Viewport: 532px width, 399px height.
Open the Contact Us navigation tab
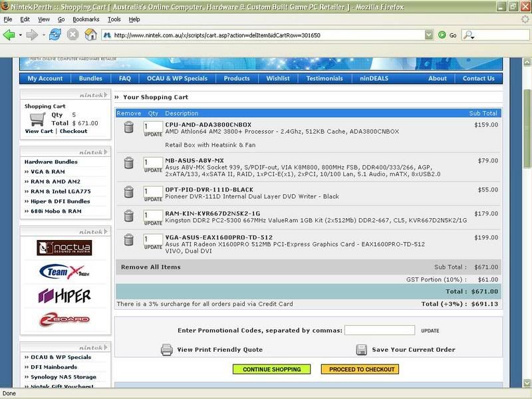click(x=478, y=78)
